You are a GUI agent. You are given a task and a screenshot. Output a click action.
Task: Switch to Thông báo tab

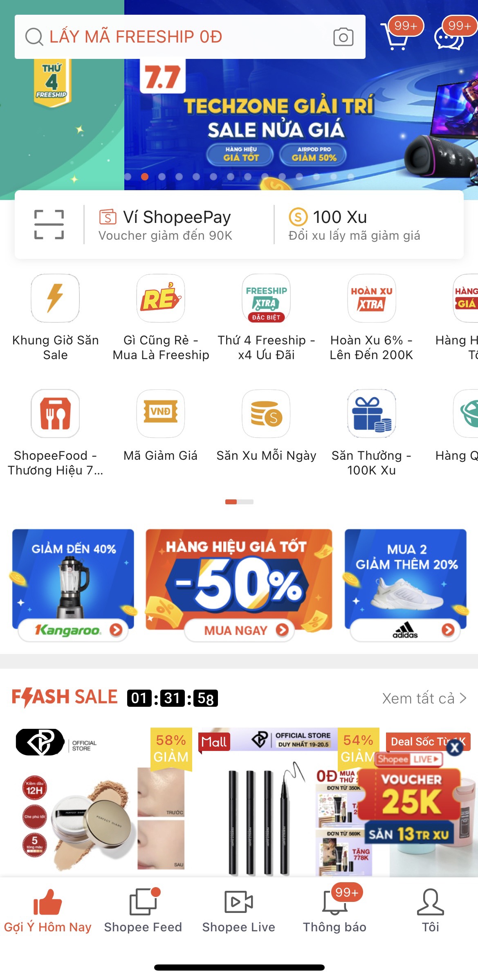point(334,910)
